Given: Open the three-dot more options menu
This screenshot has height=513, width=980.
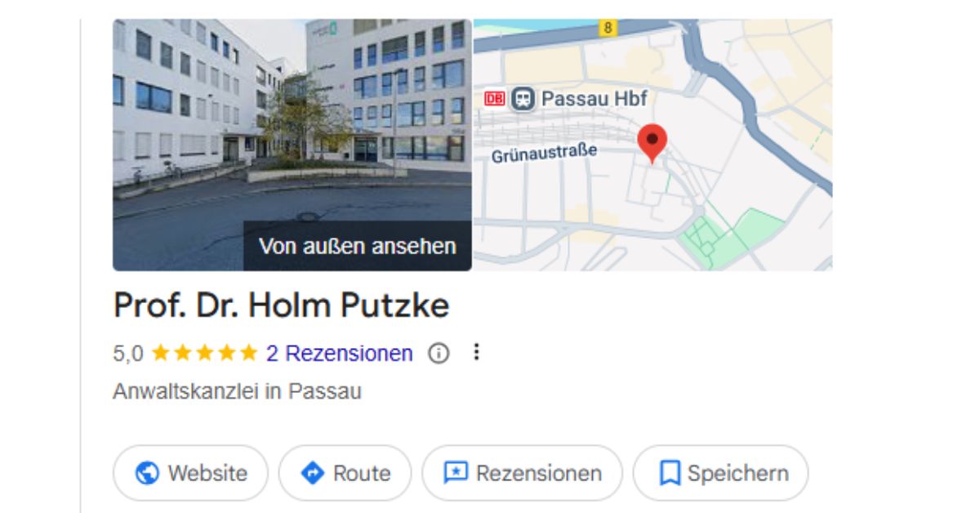Looking at the screenshot, I should click(x=477, y=353).
